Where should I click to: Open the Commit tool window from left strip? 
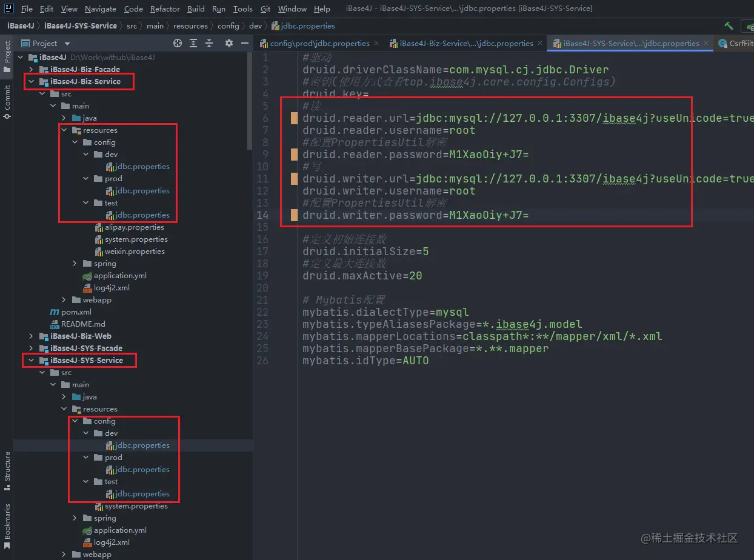click(x=7, y=102)
